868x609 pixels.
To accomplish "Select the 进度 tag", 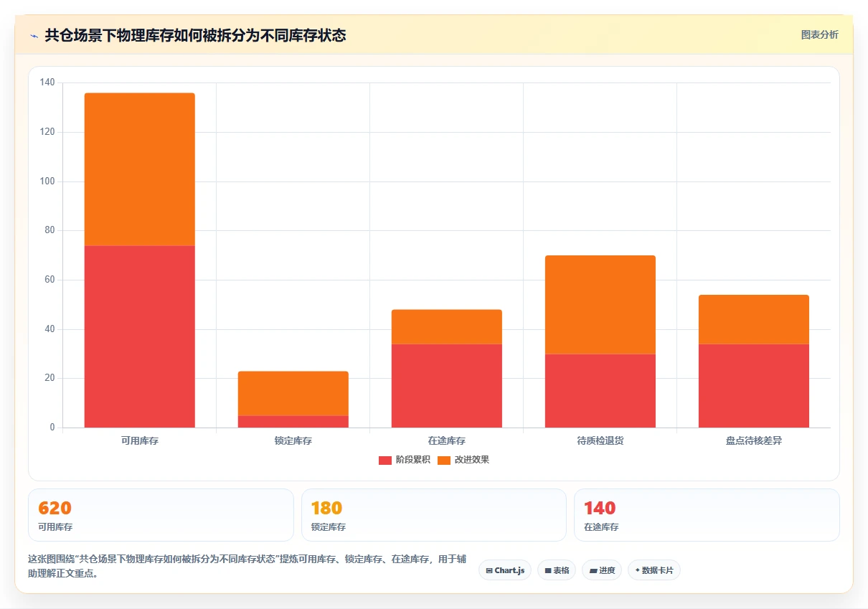I will point(602,570).
